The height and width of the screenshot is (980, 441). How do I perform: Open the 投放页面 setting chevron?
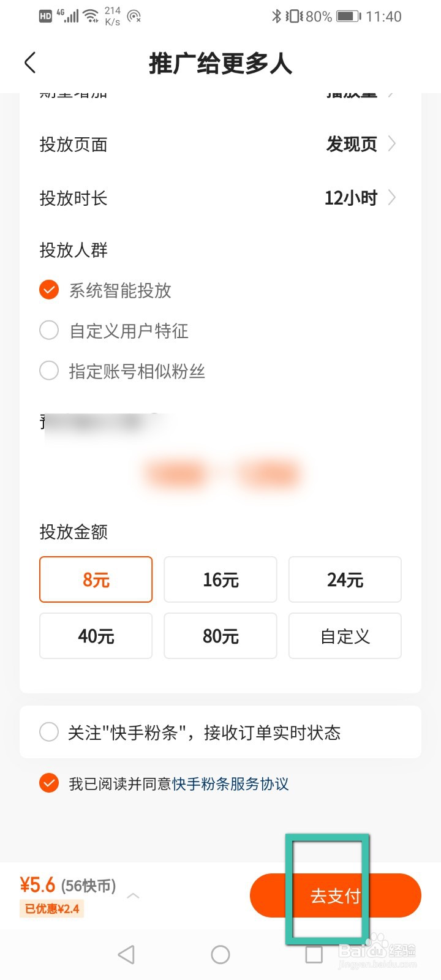tap(392, 144)
